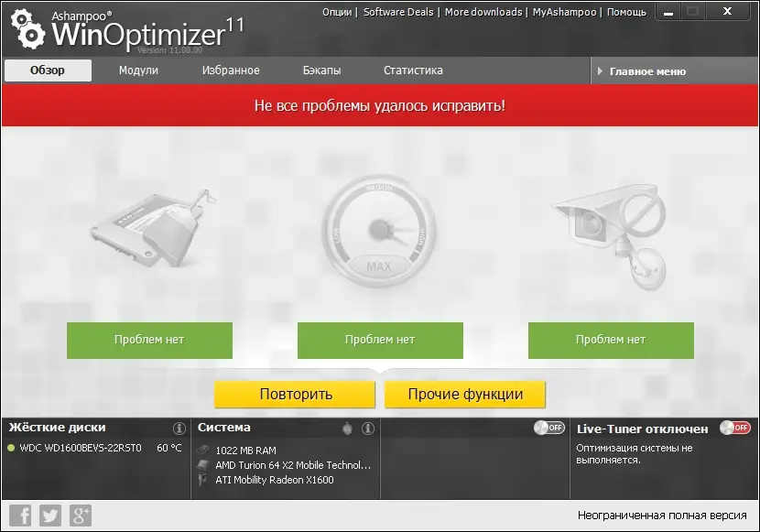Toggle the gray OFF switch in third panel
This screenshot has width=760, height=532.
(549, 428)
